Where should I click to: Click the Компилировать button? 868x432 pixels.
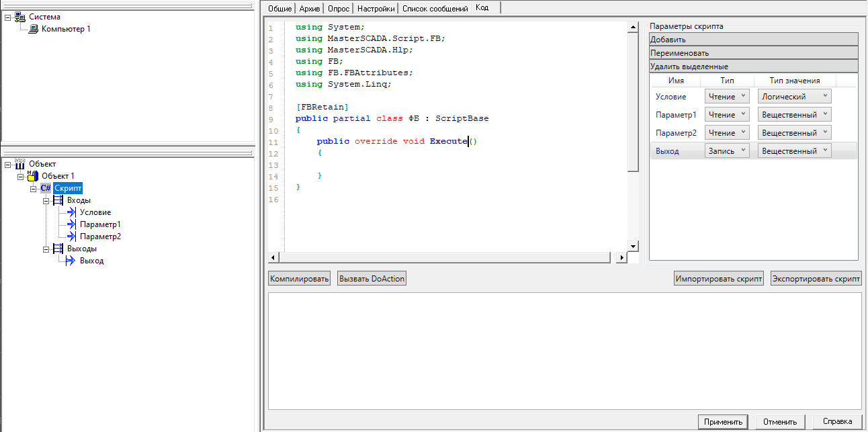(300, 279)
